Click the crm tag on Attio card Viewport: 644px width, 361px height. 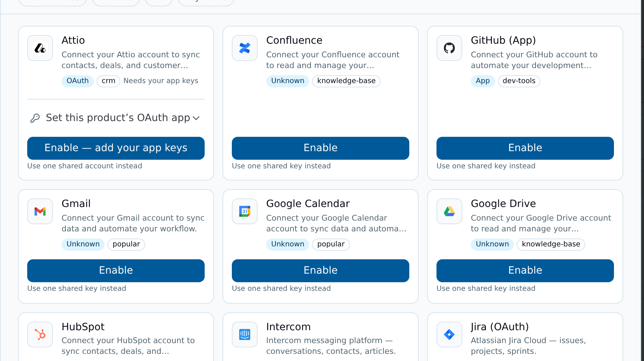click(x=108, y=81)
